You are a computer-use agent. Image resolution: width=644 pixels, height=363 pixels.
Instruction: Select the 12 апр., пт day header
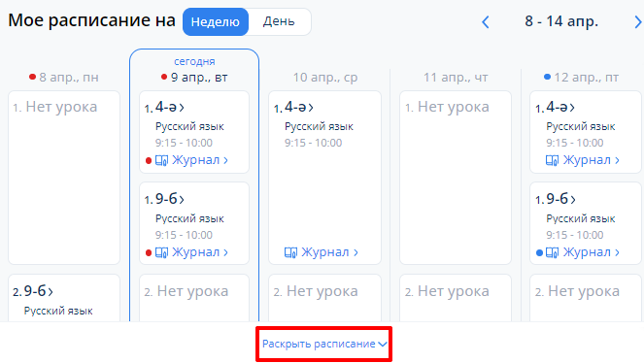coord(582,77)
